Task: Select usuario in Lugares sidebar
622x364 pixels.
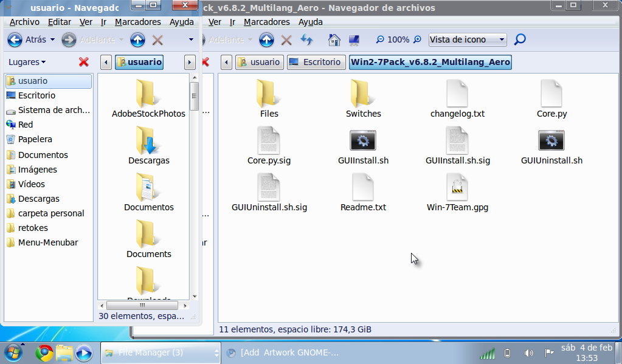Action: coord(49,81)
